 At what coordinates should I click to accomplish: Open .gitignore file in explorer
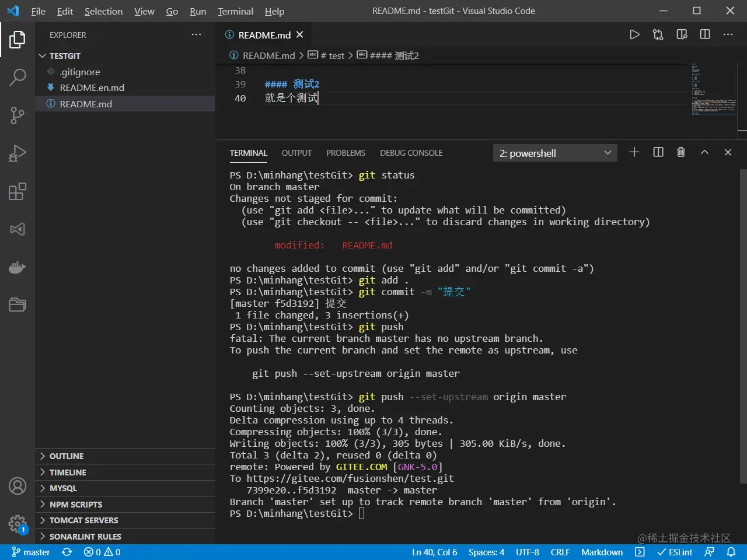point(125,72)
